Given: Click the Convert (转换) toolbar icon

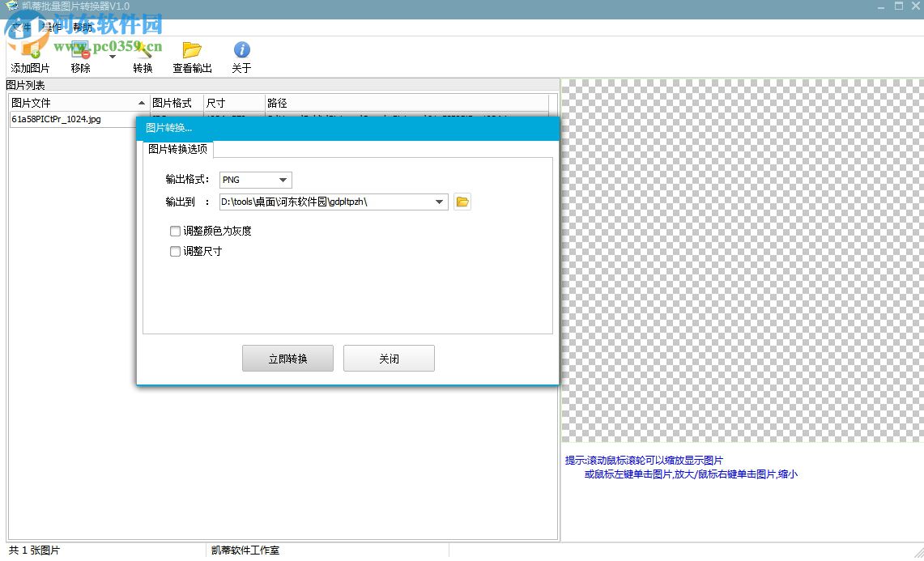Looking at the screenshot, I should (143, 57).
